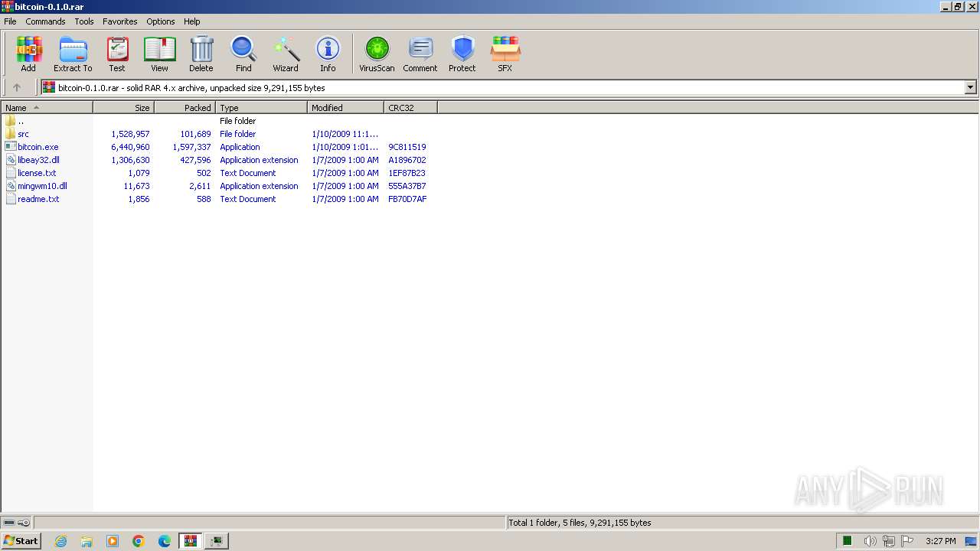The width and height of the screenshot is (980, 551).
Task: Click the Start button
Action: pyautogui.click(x=21, y=541)
